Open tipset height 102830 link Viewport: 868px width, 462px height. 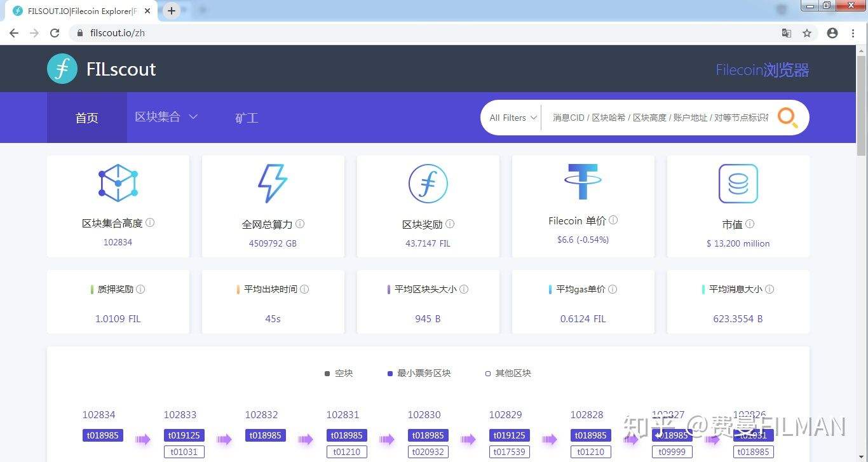click(x=424, y=415)
